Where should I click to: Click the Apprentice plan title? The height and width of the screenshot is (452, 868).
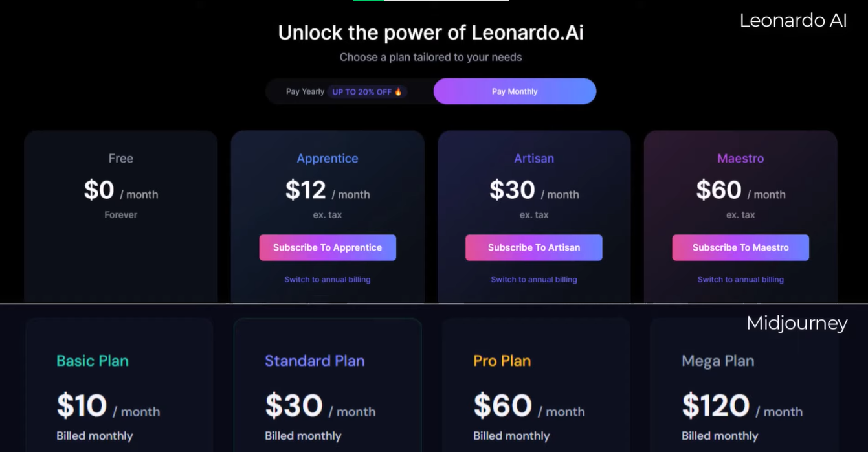click(328, 159)
